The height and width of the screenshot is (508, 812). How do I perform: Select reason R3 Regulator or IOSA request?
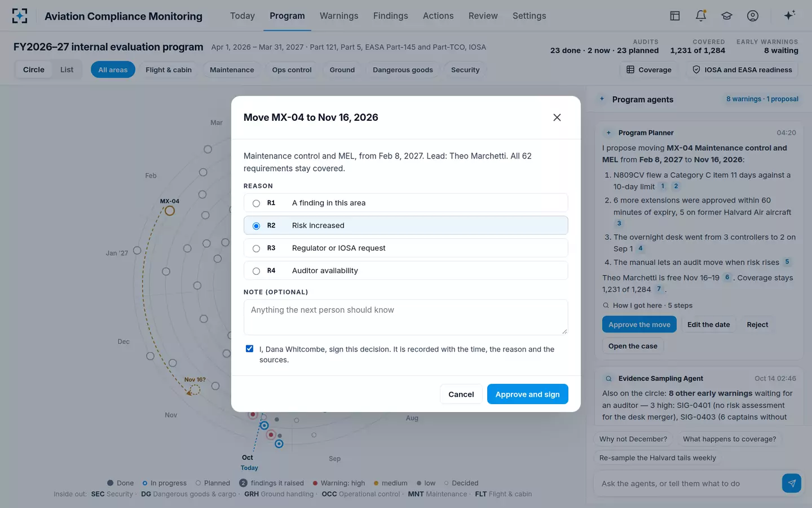pos(406,248)
